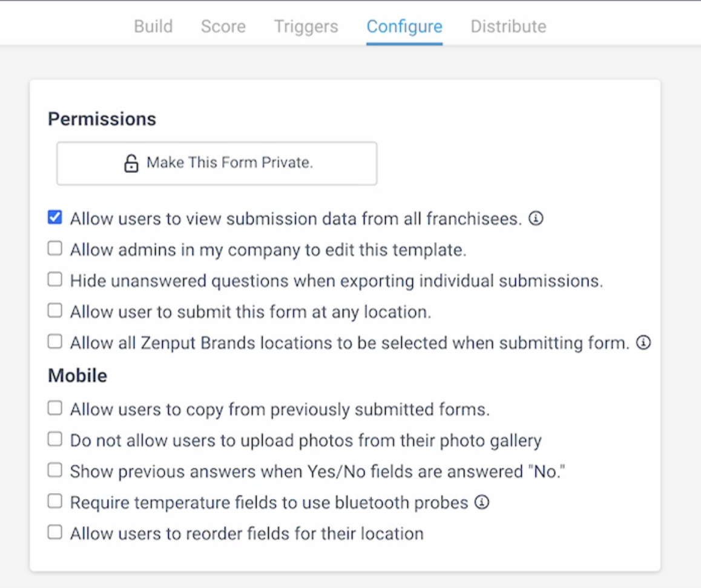701x588 pixels.
Task: Enable selecting all Zenput Brands locations when submitting
Action: click(x=54, y=342)
